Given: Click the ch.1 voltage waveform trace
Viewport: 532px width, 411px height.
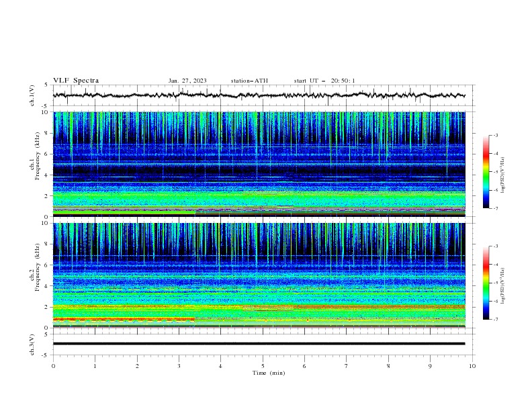Looking at the screenshot, I should click(259, 95).
